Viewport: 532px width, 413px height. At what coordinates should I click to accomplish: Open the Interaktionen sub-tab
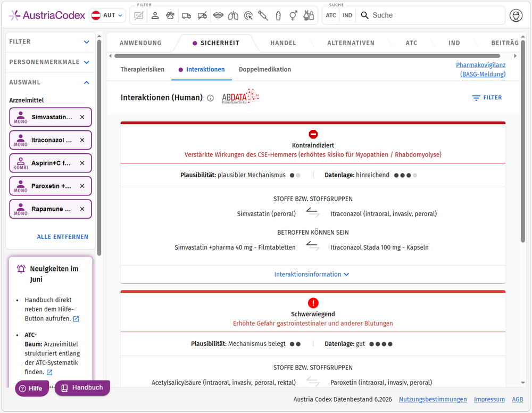[x=202, y=70]
